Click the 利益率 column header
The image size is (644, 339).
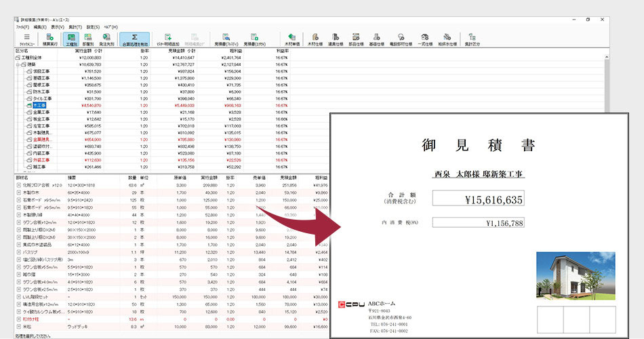(x=282, y=51)
